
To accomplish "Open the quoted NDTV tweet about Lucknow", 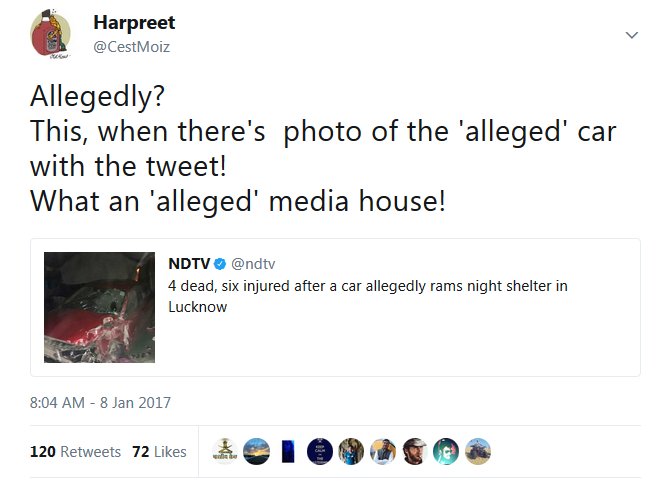I will coord(335,307).
